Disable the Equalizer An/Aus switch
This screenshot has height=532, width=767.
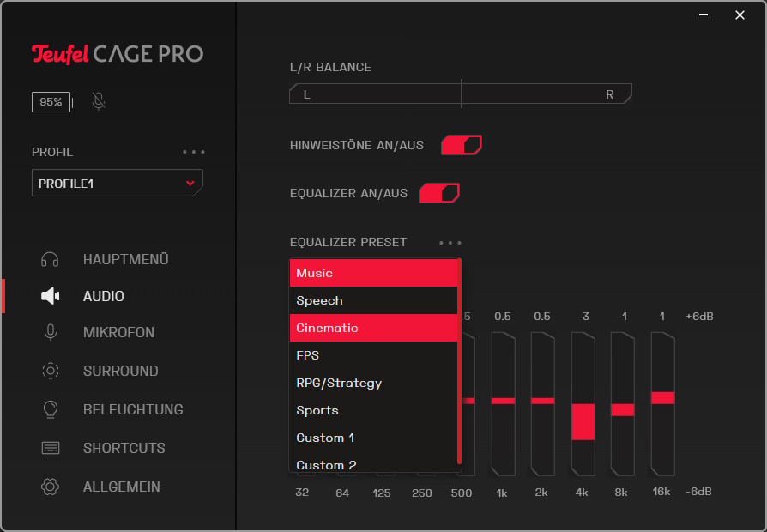tap(439, 193)
